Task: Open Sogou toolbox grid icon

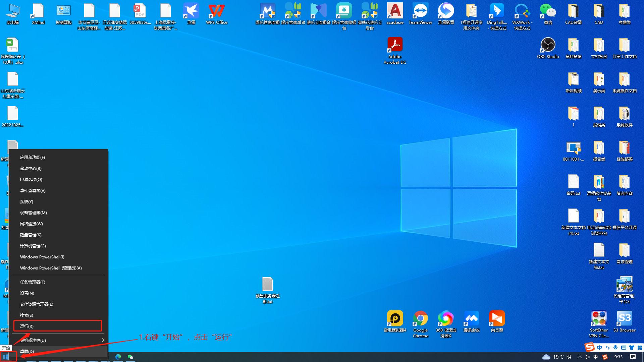Action: pos(640,347)
